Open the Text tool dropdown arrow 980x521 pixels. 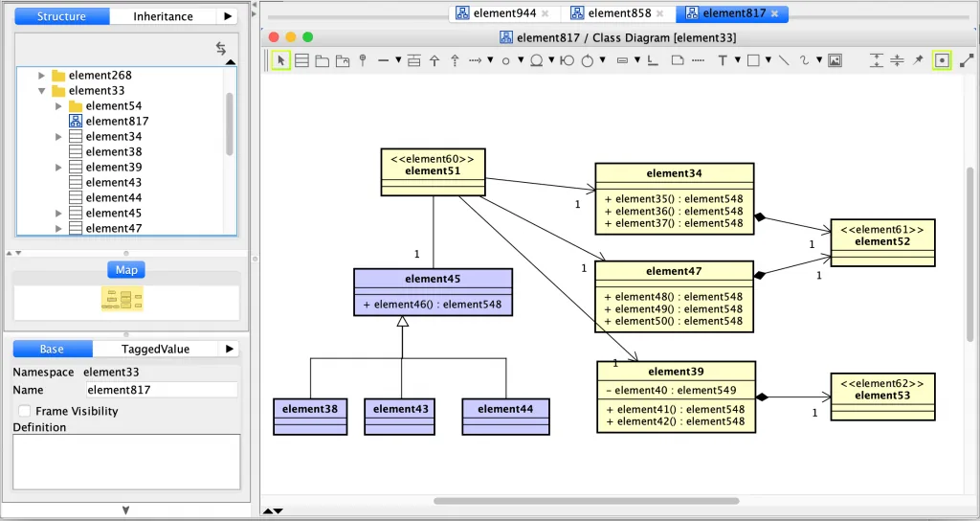click(738, 60)
